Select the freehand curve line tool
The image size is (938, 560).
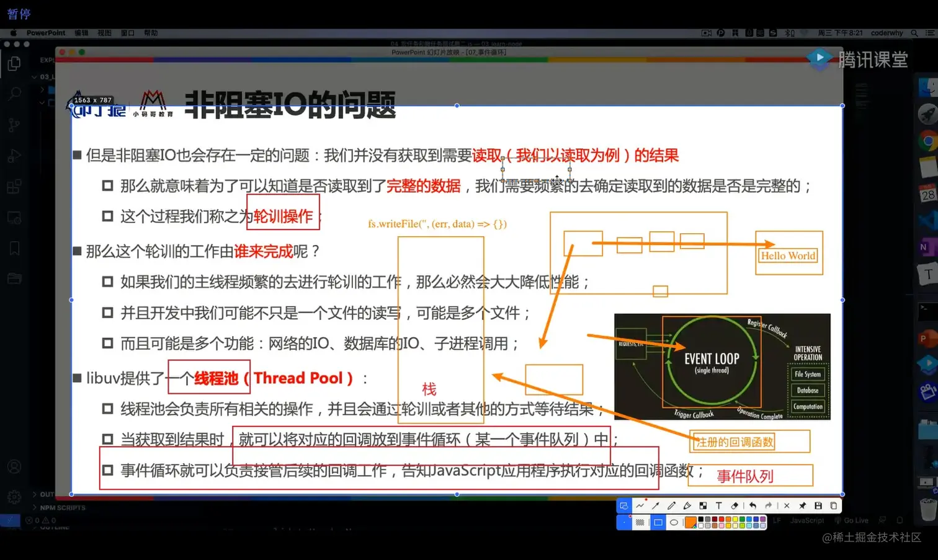[640, 506]
